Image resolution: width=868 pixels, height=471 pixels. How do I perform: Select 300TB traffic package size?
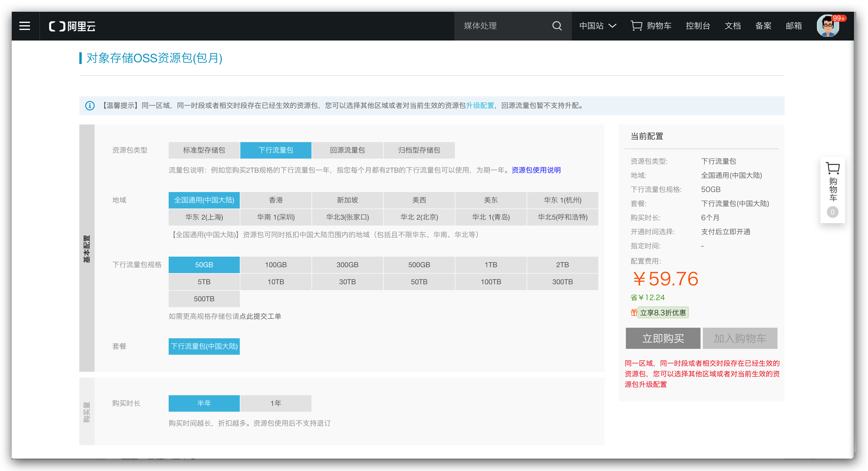point(562,282)
